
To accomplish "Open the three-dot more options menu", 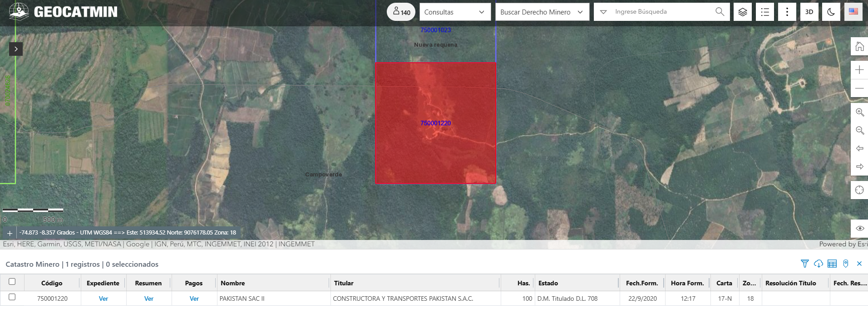I will (787, 12).
